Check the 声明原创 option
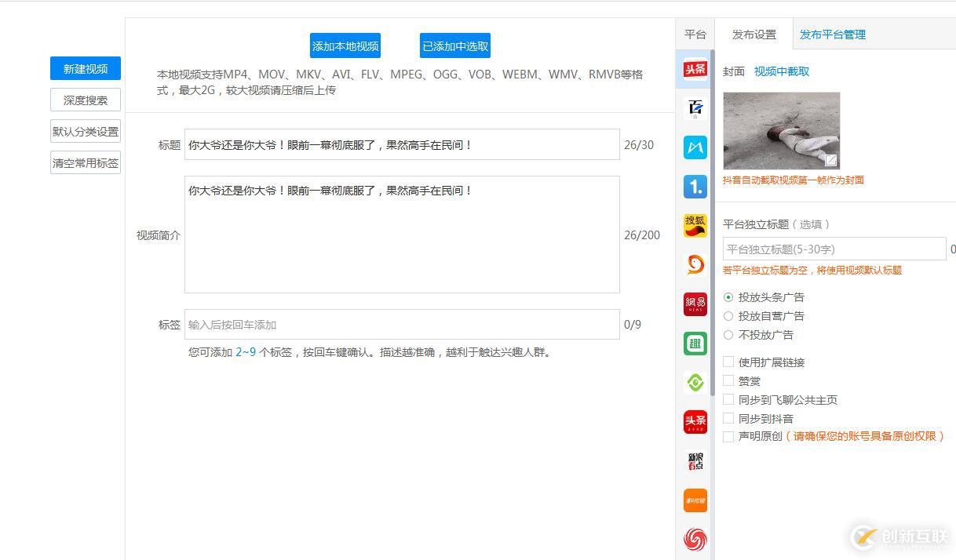The height and width of the screenshot is (560, 956). [x=728, y=437]
